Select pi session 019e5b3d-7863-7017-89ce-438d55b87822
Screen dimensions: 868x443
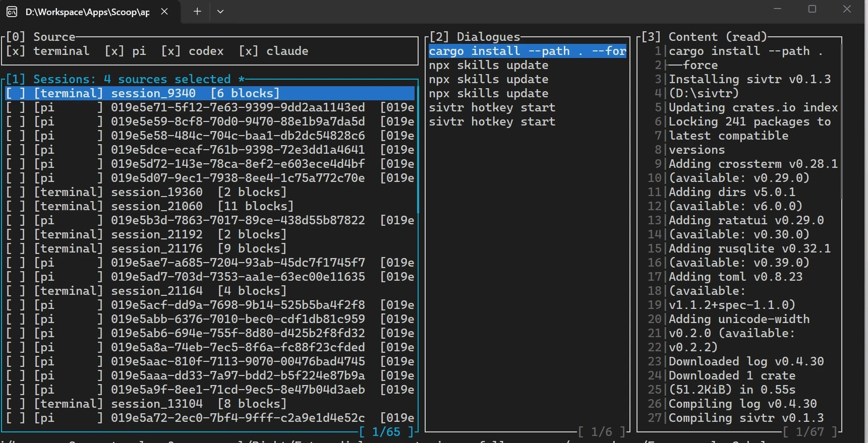(210, 220)
